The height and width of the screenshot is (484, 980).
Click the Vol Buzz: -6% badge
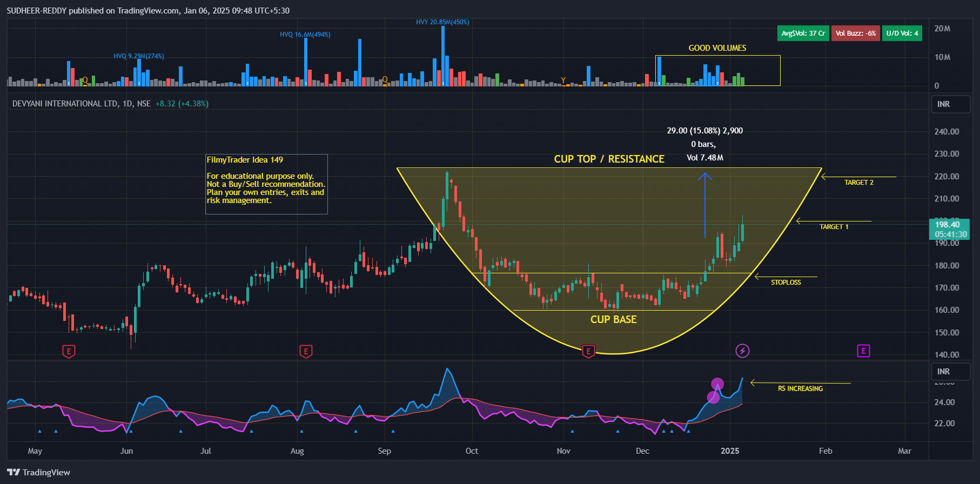pyautogui.click(x=856, y=33)
